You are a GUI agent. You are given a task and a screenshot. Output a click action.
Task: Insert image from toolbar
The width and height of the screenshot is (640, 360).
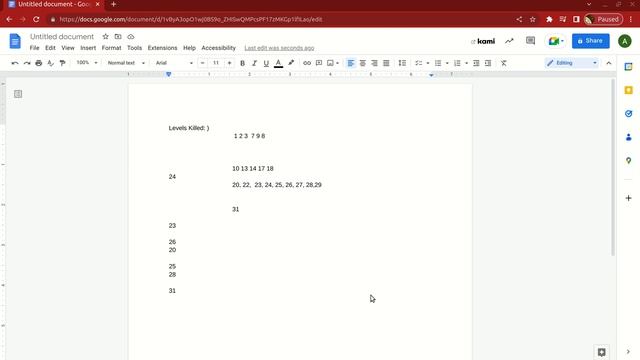[x=330, y=63]
